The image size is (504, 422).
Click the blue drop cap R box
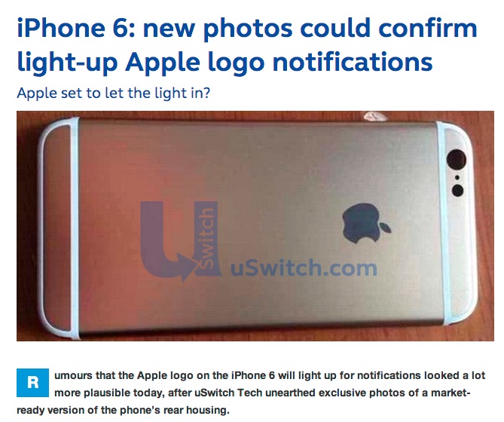coord(33,383)
